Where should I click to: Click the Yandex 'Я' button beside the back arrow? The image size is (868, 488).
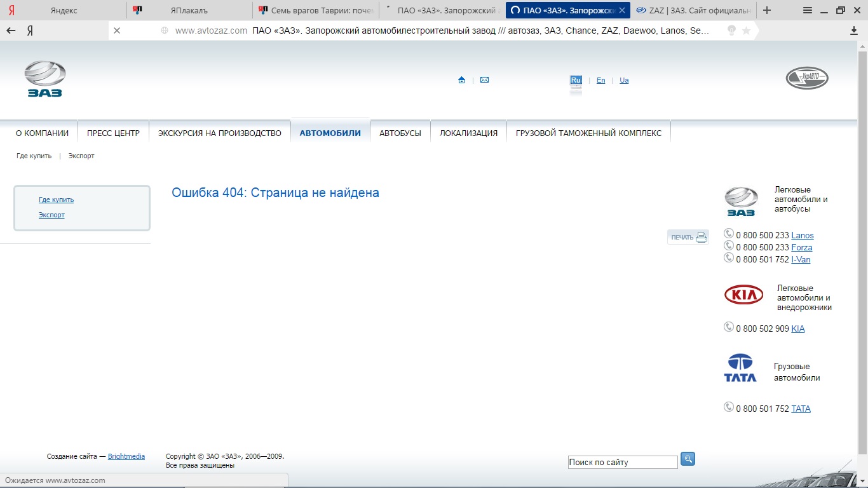tap(30, 30)
